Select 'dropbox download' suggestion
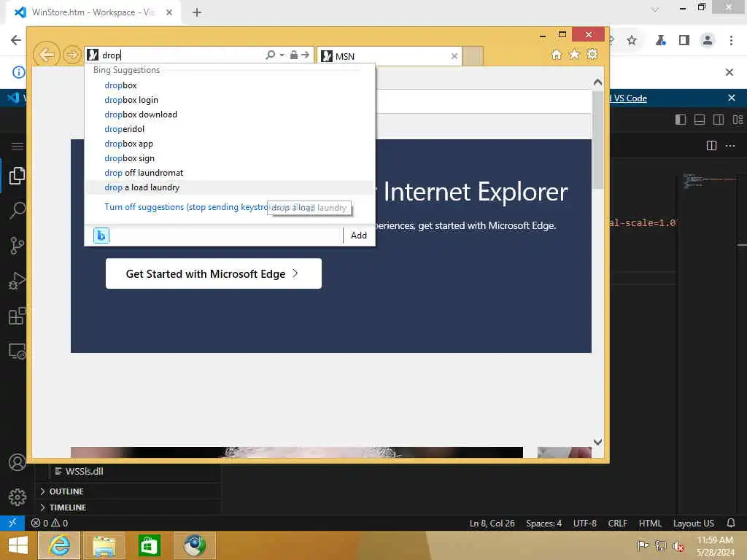Screen dimensions: 747x560 [230, 114]
